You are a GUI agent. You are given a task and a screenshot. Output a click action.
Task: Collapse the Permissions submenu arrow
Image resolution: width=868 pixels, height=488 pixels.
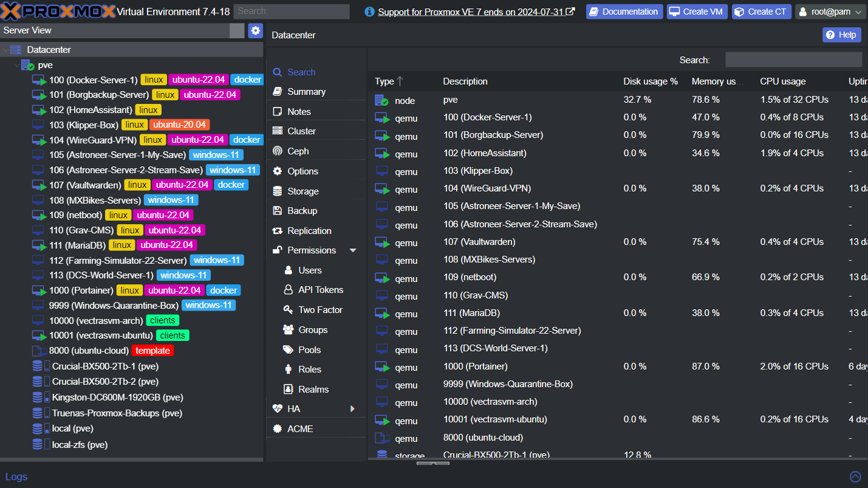click(353, 250)
